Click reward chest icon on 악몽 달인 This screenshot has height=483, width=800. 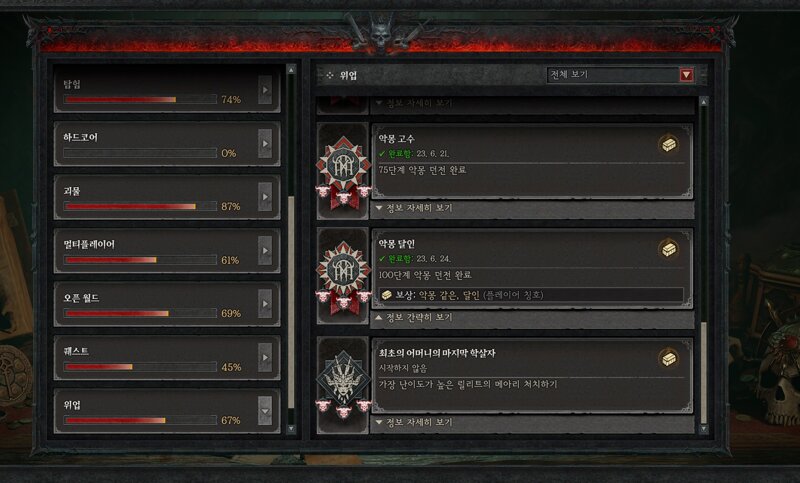668,249
